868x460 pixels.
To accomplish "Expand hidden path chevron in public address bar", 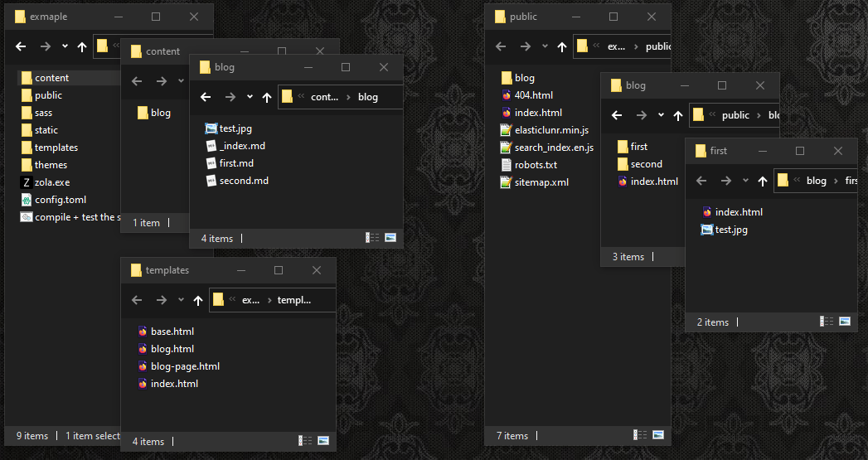I will (x=597, y=47).
